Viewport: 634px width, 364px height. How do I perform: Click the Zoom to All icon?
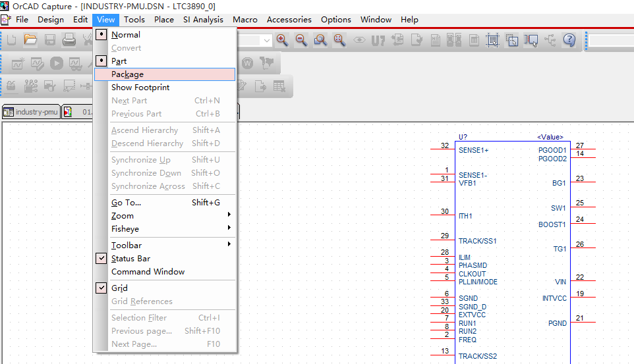339,40
